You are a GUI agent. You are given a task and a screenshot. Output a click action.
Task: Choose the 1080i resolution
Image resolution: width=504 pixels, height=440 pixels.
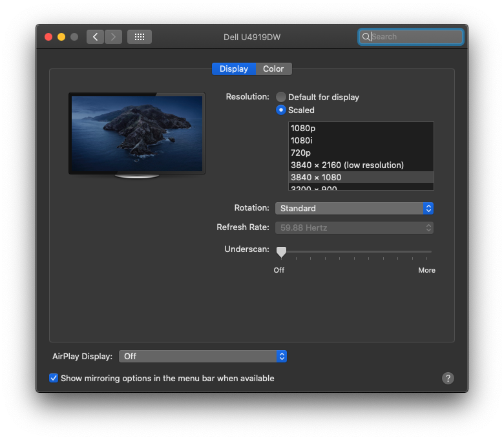tap(361, 140)
